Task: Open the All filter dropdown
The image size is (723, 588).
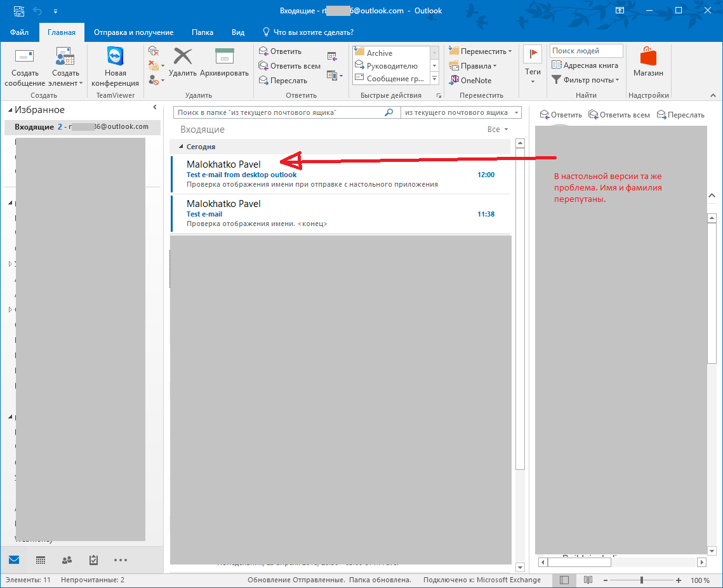Action: click(498, 130)
